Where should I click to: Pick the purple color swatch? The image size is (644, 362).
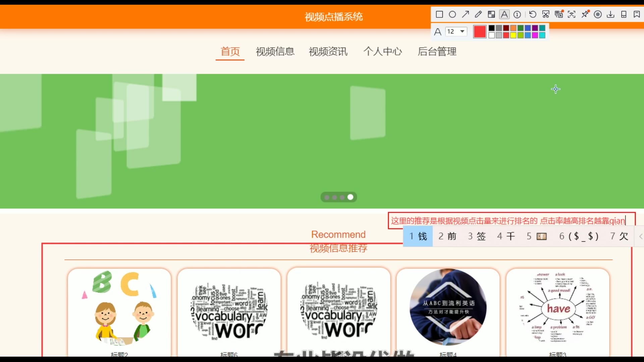[x=535, y=28]
